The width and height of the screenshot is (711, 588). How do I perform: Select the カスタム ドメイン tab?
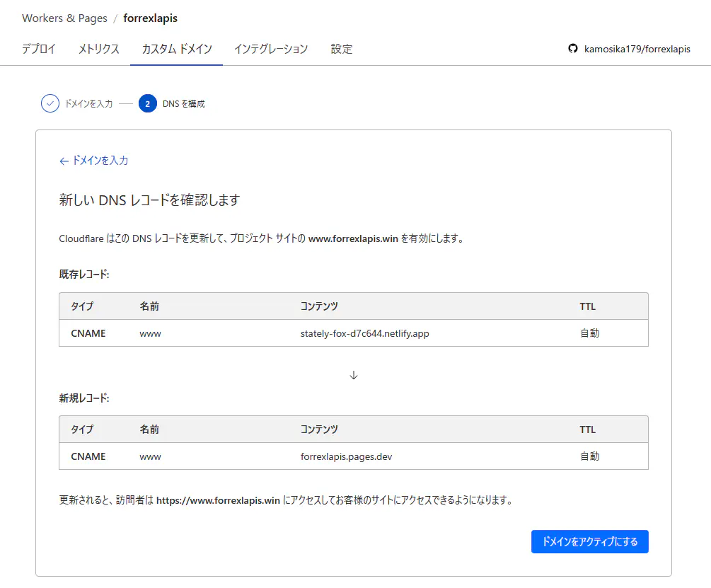176,49
